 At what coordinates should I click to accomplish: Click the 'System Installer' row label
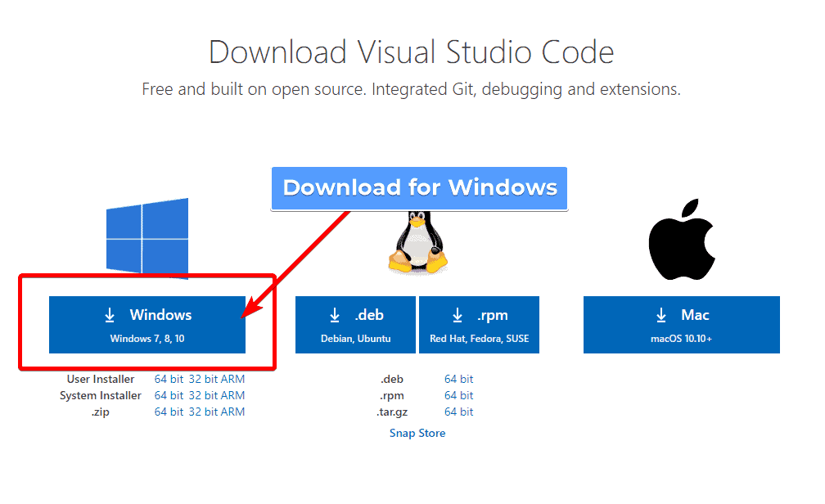pos(101,395)
